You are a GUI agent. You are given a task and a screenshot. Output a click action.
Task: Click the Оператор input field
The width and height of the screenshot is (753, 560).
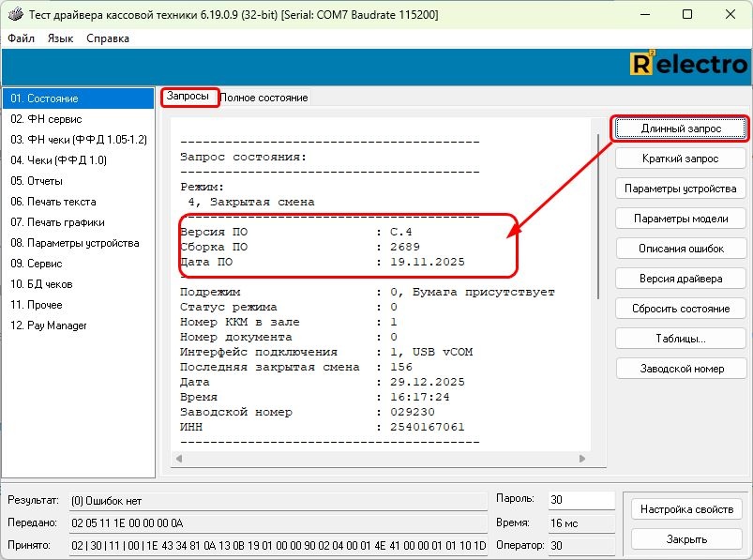(579, 545)
